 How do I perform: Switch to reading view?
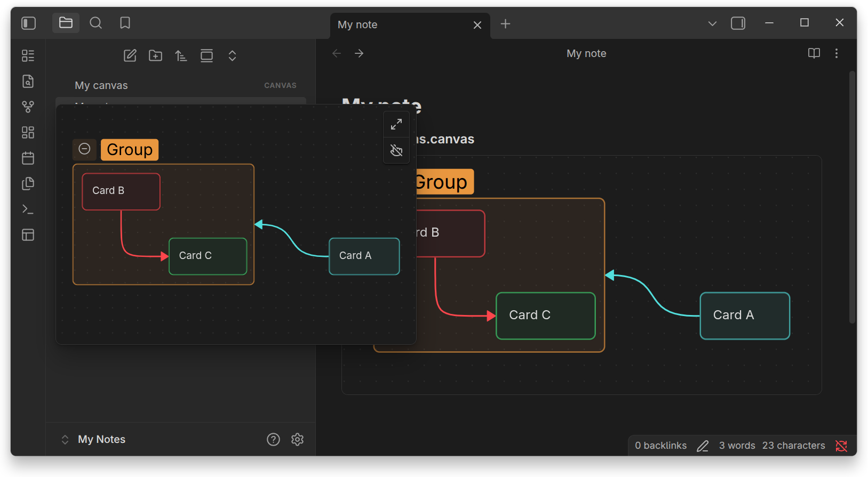[814, 53]
